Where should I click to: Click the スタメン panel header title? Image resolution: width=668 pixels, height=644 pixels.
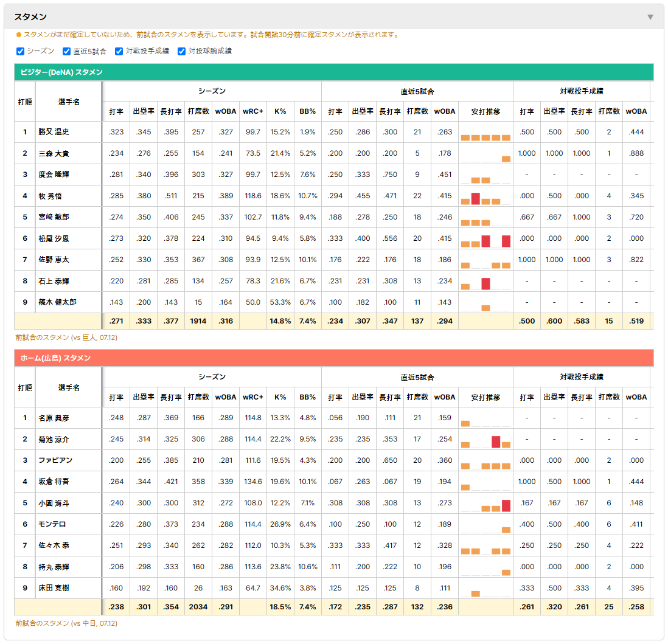(30, 17)
